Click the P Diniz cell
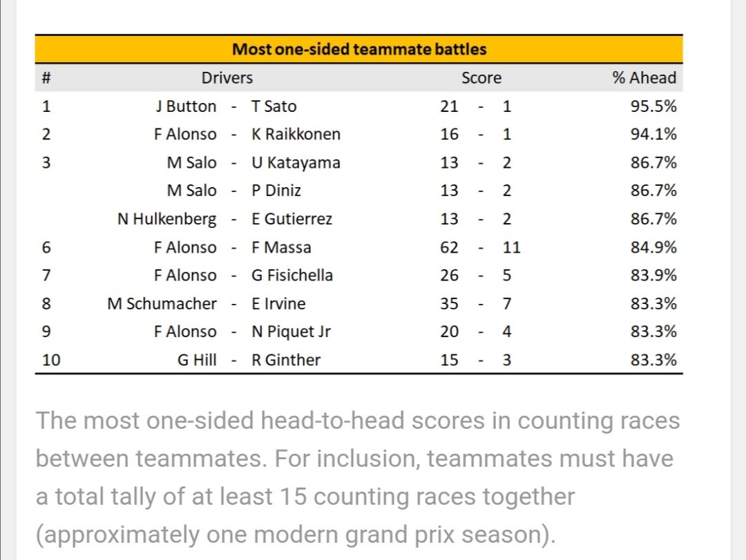Image resolution: width=746 pixels, height=560 pixels. (x=276, y=191)
